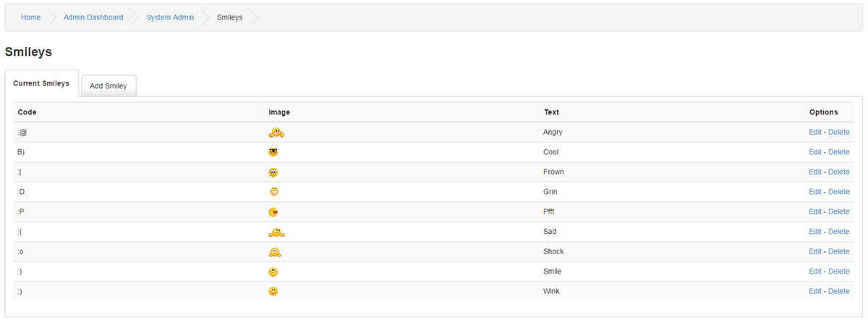Go to Home breadcrumb
868x323 pixels.
[30, 17]
